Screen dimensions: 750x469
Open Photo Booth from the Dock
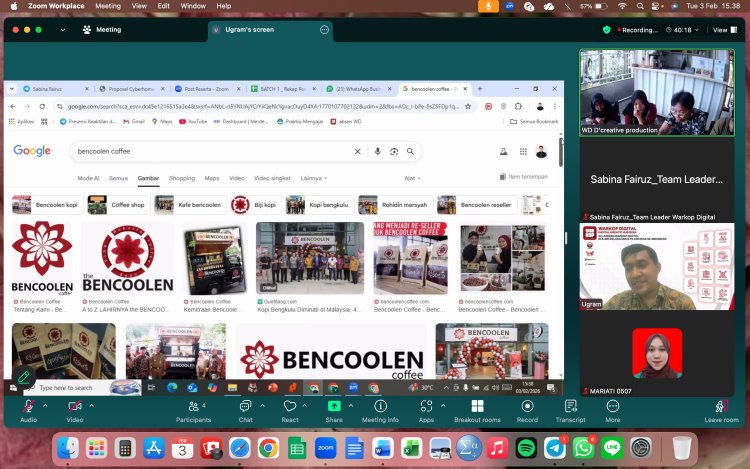211,448
